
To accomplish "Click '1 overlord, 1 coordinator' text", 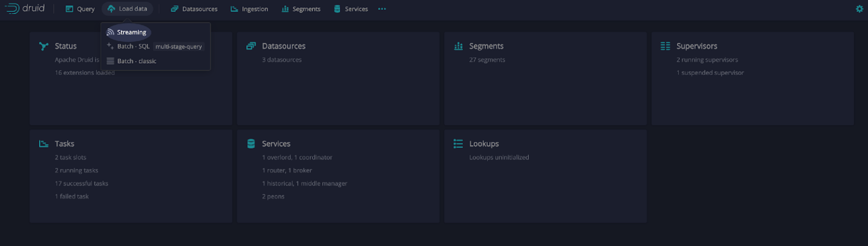I will click(x=297, y=157).
